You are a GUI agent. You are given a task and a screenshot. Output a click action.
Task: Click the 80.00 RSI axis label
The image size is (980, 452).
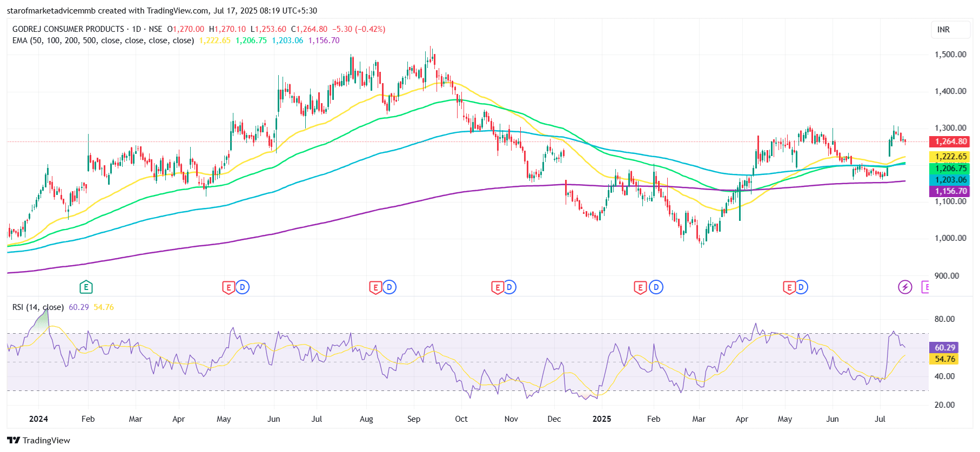coord(945,319)
